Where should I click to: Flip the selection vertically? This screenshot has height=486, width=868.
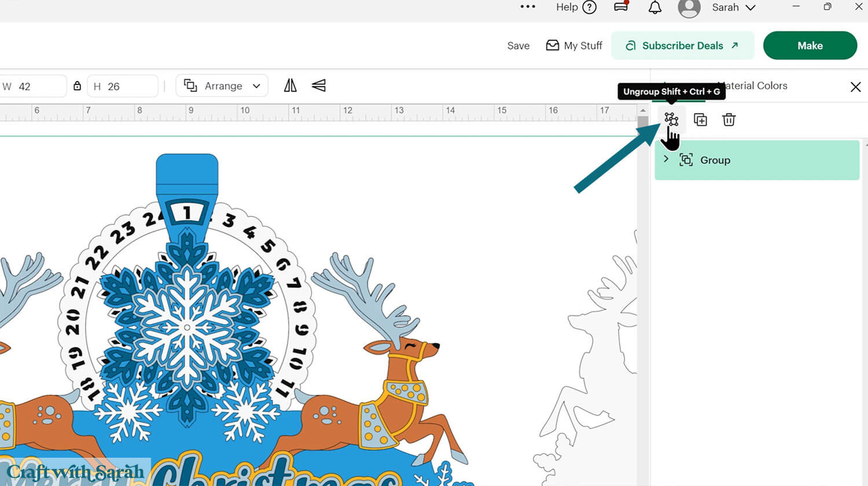319,86
